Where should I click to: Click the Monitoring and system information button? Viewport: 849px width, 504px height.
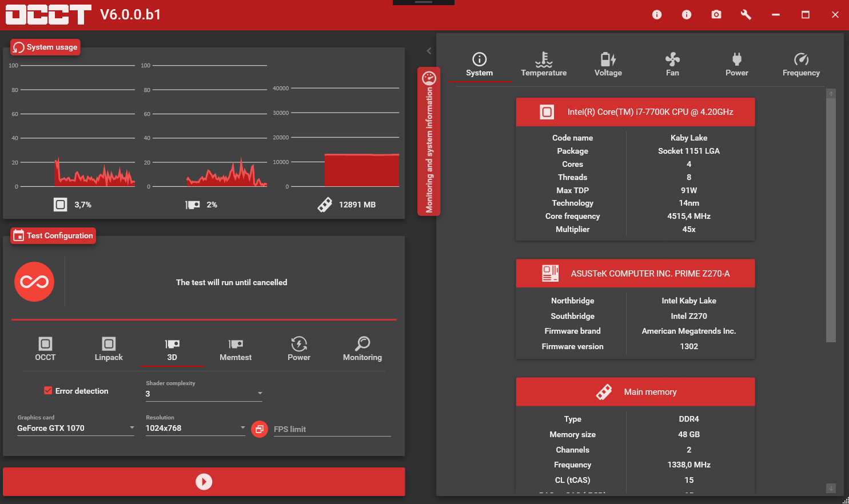(x=429, y=142)
